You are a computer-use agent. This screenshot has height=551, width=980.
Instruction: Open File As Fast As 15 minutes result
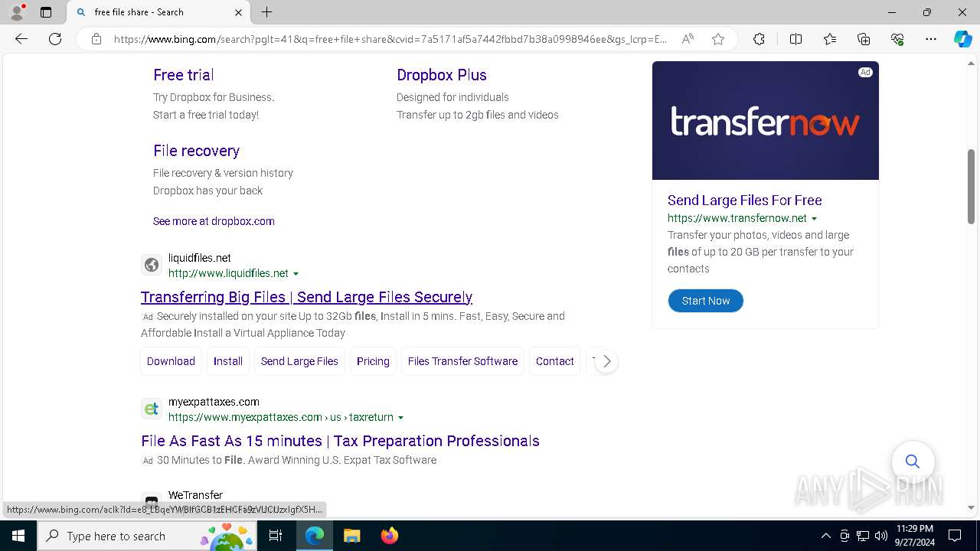tap(340, 441)
